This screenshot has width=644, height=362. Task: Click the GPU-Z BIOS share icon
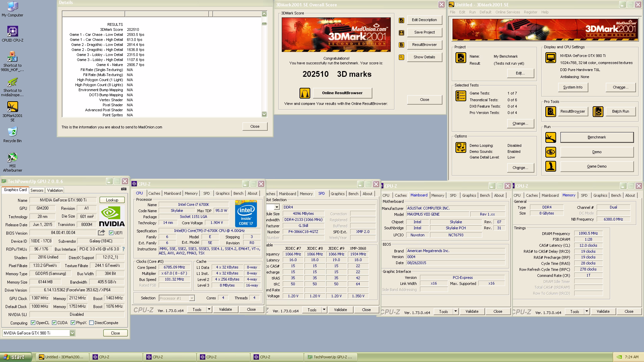point(101,233)
